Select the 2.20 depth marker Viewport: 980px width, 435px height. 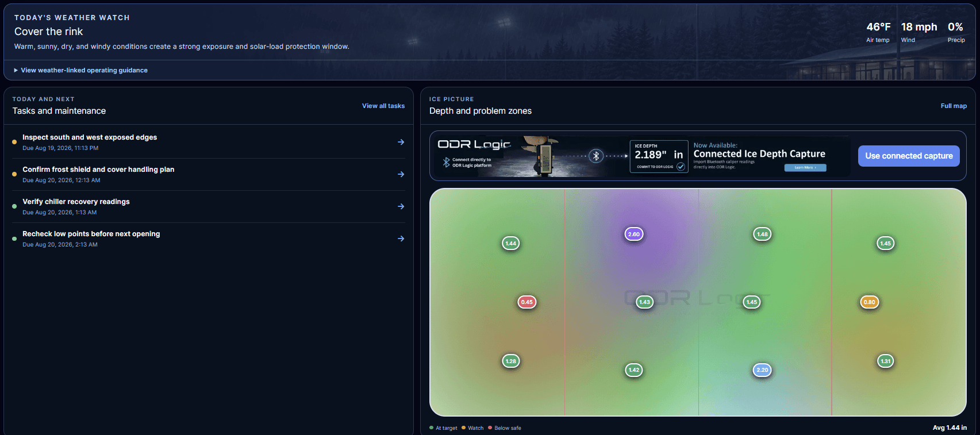pos(762,370)
